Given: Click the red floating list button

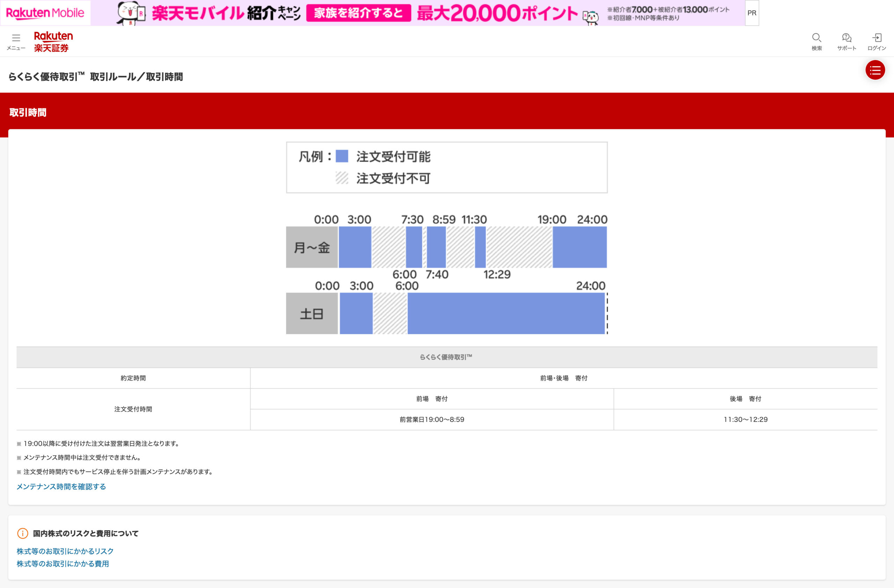Looking at the screenshot, I should [875, 70].
